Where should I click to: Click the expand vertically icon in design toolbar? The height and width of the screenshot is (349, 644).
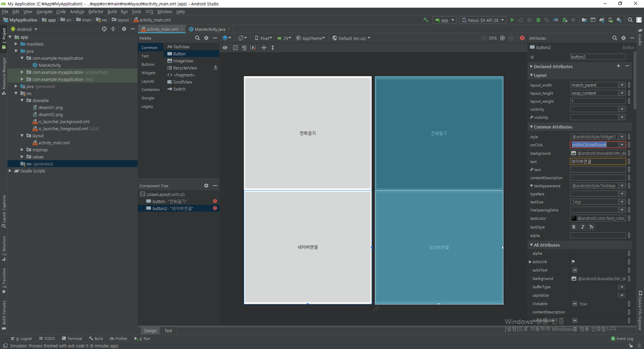[x=273, y=47]
